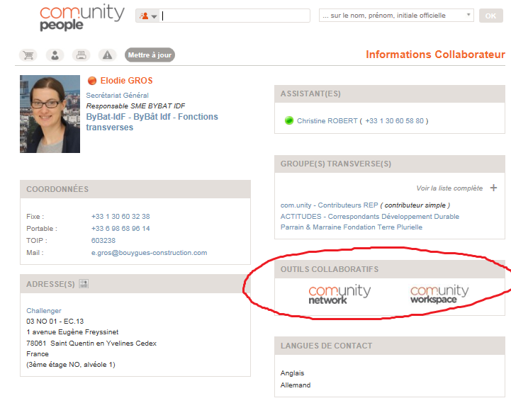Click the warning triangle icon

[x=107, y=55]
